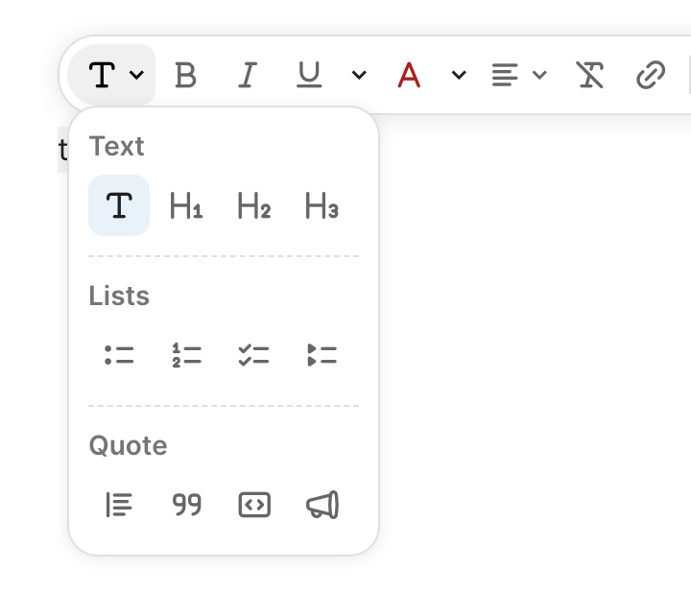Collapse the text style dropdown
This screenshot has width=691, height=616.
113,75
